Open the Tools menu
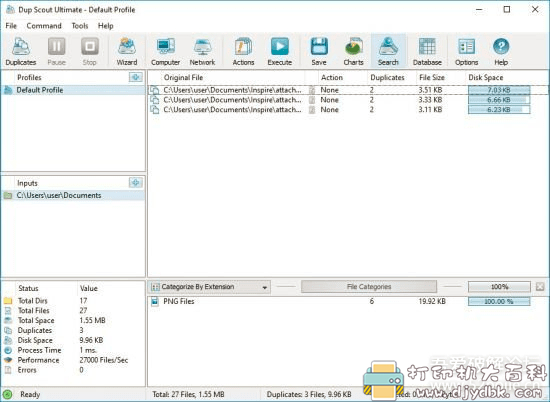 coord(80,26)
